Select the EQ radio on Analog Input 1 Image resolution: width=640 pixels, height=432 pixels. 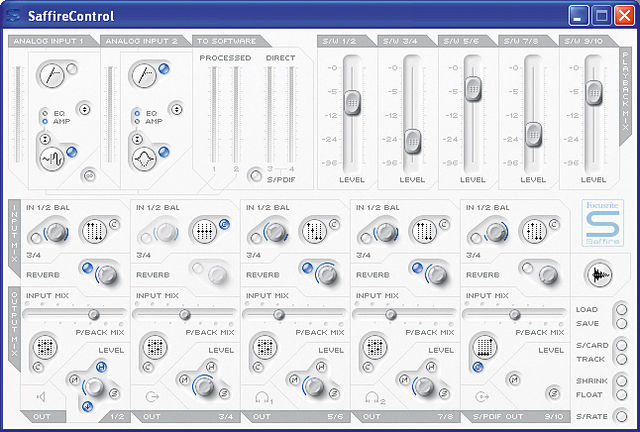click(45, 114)
